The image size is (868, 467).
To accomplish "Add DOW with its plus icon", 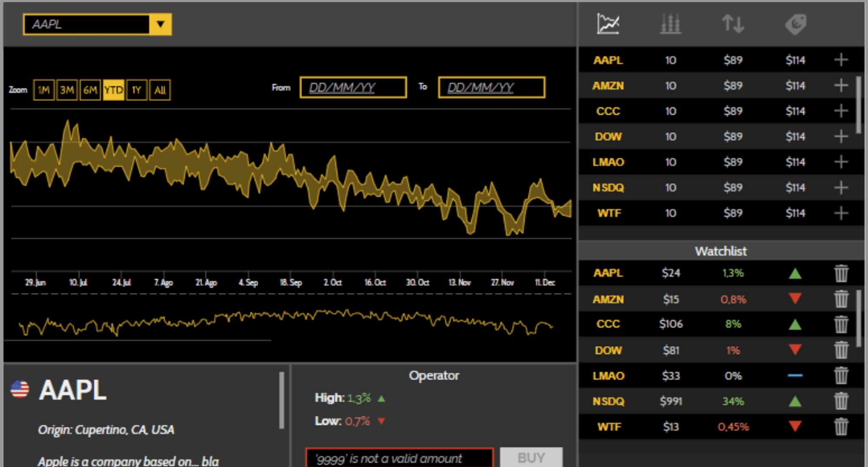I will [841, 136].
